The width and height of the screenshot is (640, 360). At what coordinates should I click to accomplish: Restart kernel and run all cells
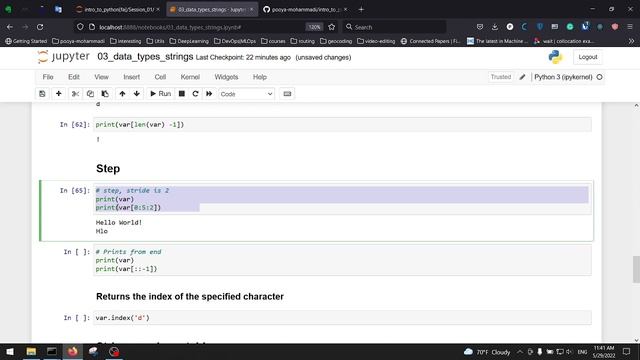tap(209, 94)
